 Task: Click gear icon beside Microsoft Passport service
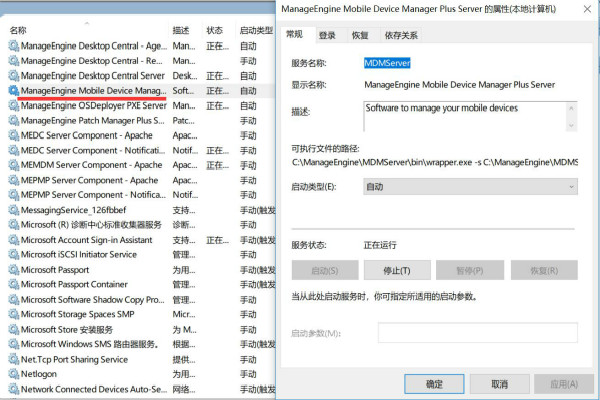14,270
